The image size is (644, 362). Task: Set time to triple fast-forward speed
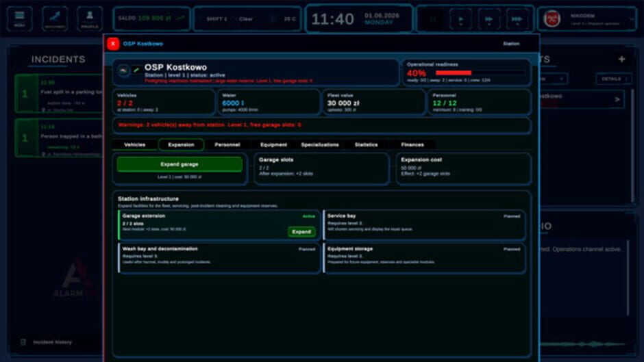point(517,19)
